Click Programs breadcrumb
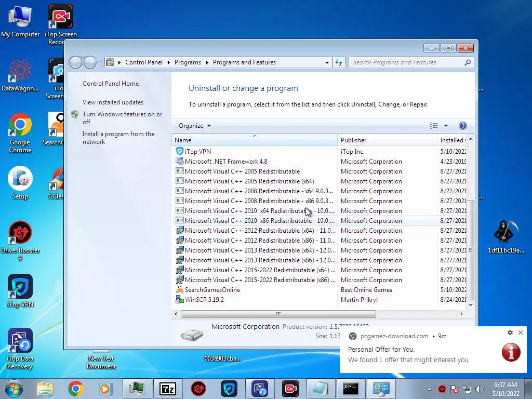 point(188,62)
